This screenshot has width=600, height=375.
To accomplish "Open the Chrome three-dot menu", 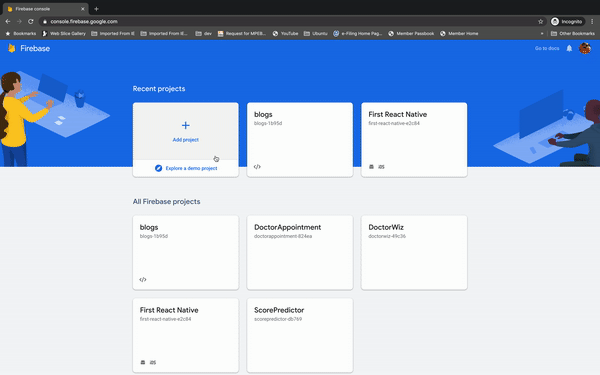I will [592, 21].
